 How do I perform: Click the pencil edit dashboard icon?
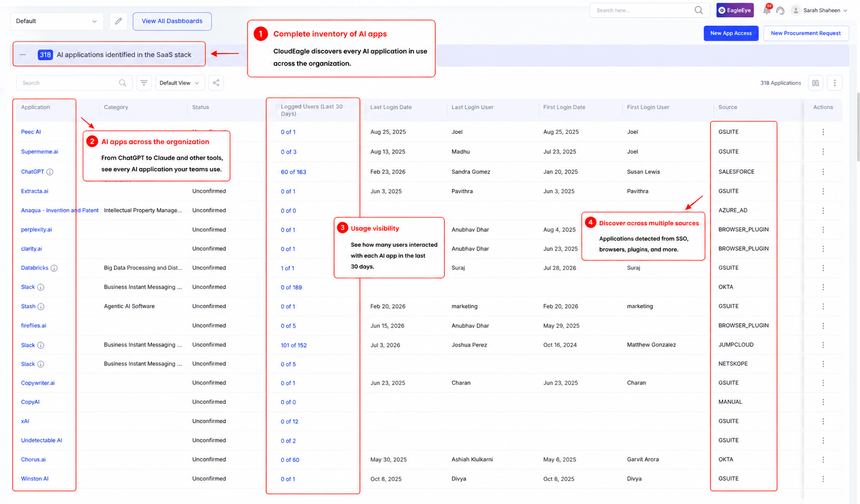pyautogui.click(x=119, y=21)
